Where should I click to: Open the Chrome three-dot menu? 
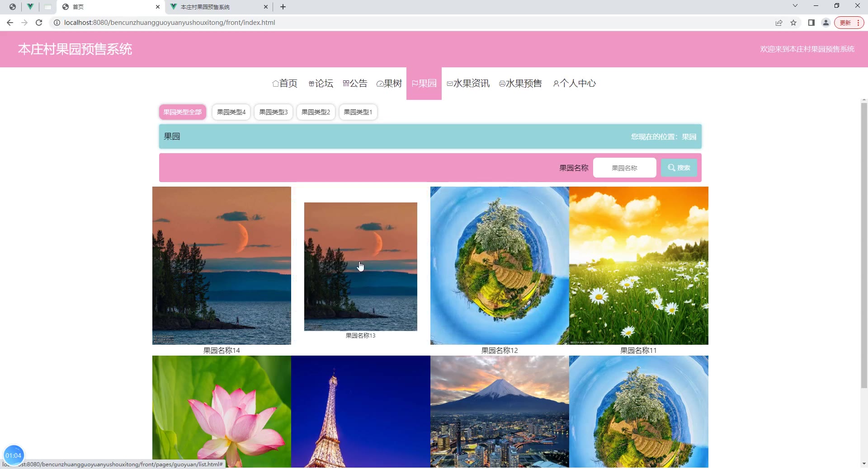pyautogui.click(x=858, y=23)
